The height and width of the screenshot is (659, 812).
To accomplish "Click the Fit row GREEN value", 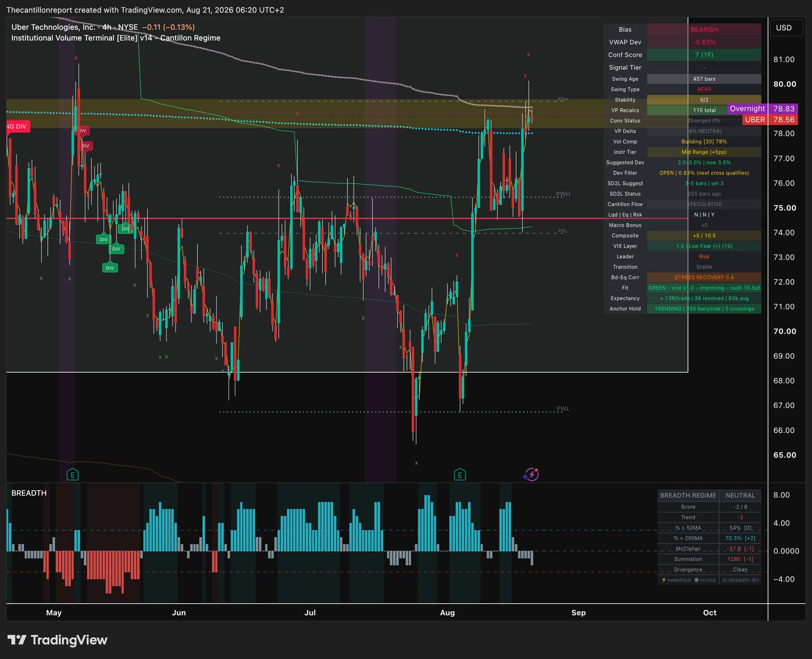I will click(704, 288).
